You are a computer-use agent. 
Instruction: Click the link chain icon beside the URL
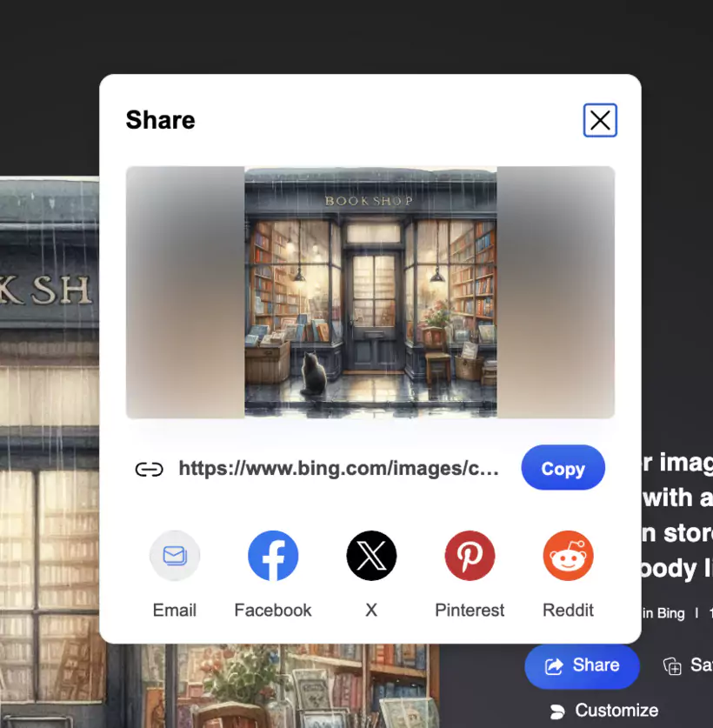(149, 468)
